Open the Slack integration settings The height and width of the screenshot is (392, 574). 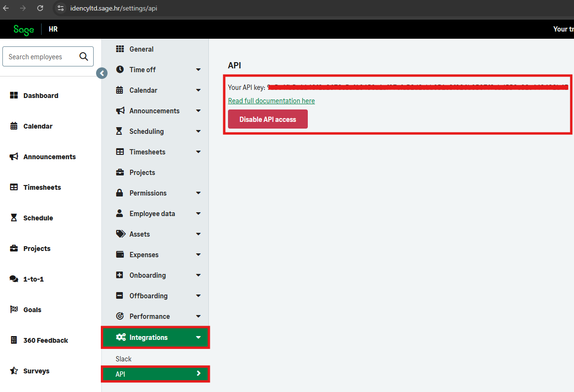[x=123, y=359]
